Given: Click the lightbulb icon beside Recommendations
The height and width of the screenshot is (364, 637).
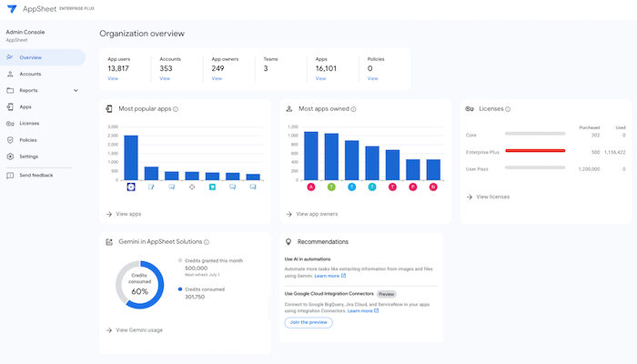Looking at the screenshot, I should 288,242.
